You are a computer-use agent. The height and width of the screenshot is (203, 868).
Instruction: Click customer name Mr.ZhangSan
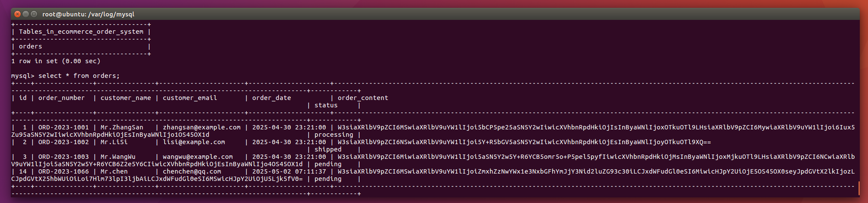tap(121, 127)
